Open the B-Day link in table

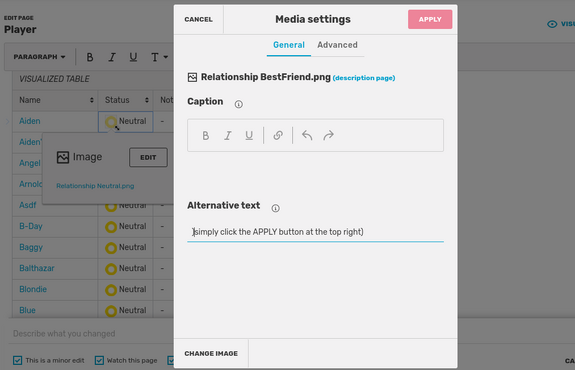coord(31,226)
